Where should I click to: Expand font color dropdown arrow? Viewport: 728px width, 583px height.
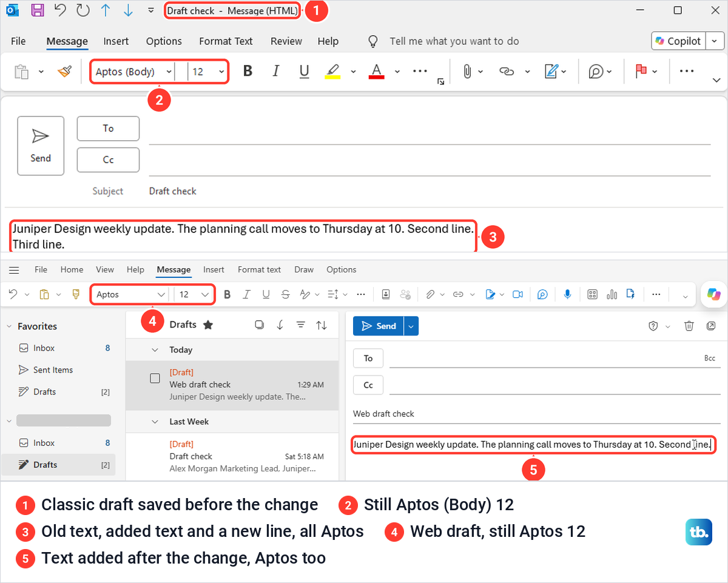pos(397,72)
